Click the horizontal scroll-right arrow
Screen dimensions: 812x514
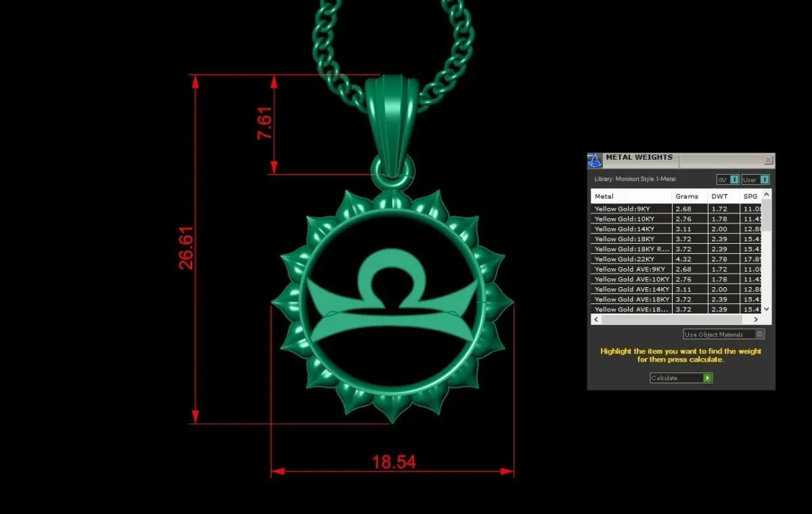click(x=757, y=319)
